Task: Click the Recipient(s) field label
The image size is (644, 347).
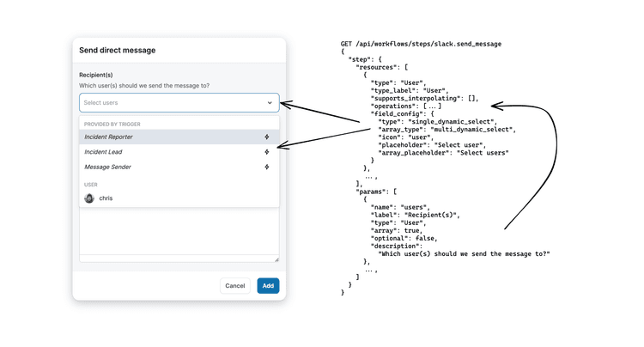Action: click(95, 75)
